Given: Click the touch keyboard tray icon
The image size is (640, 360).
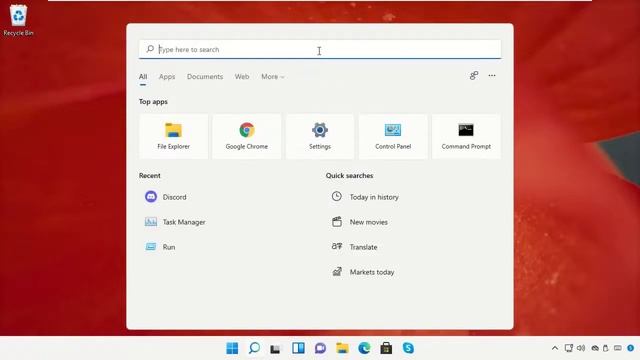Looking at the screenshot, I should [x=618, y=348].
